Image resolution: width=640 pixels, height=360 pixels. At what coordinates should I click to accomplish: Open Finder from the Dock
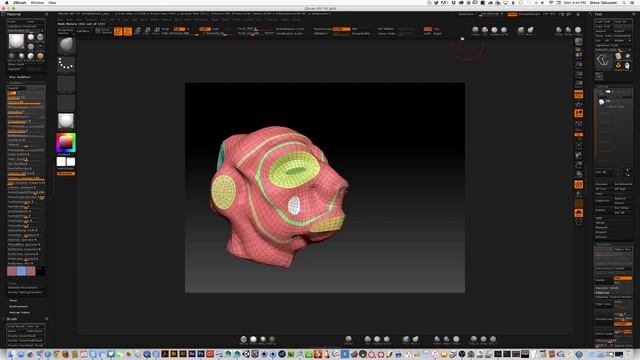[11, 354]
